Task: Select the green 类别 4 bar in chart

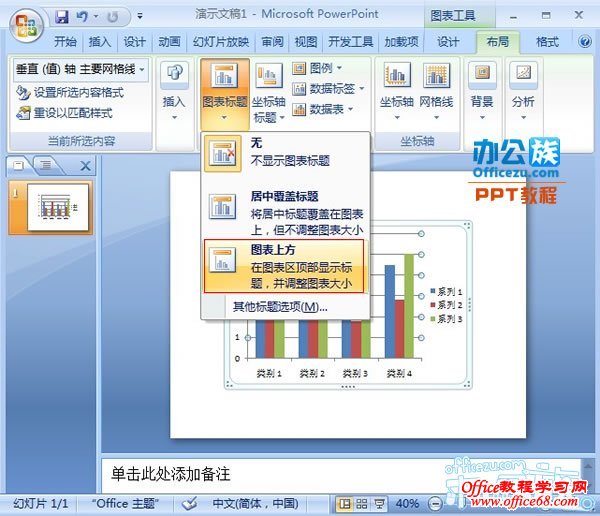Action: 409,306
